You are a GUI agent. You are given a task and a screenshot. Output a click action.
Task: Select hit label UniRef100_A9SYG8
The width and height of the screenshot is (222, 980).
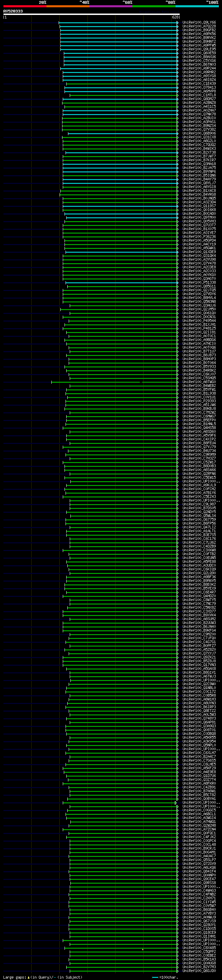(199, 76)
